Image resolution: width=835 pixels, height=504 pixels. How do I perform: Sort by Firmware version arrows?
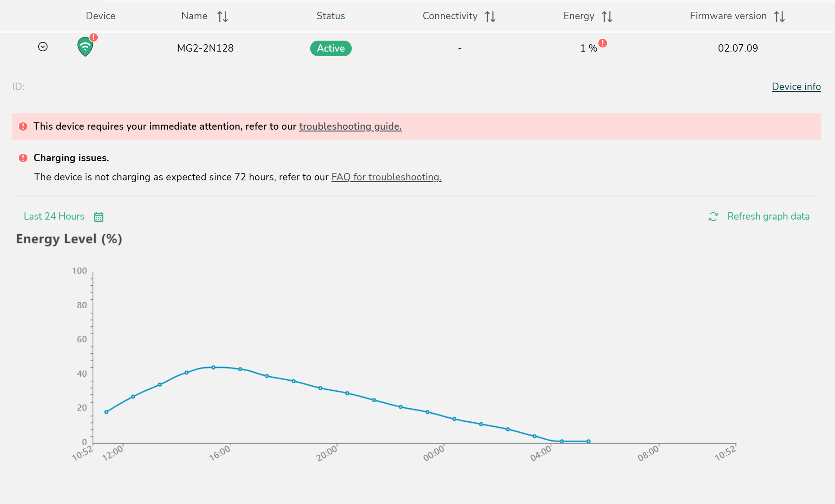click(x=779, y=16)
